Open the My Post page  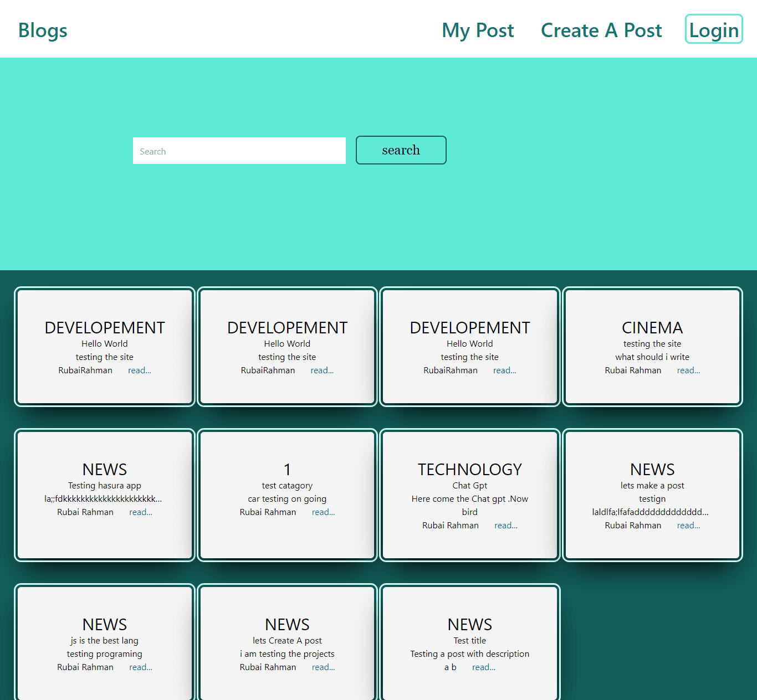(478, 30)
